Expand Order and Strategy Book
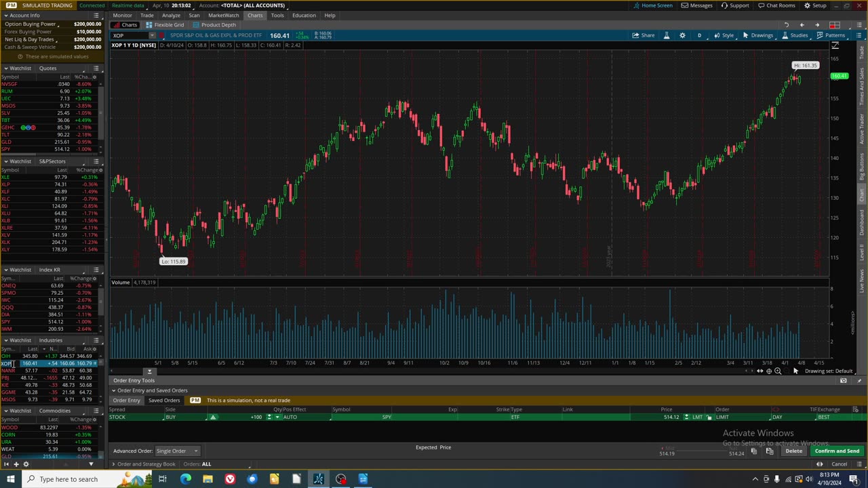868x488 pixels. coord(114,464)
